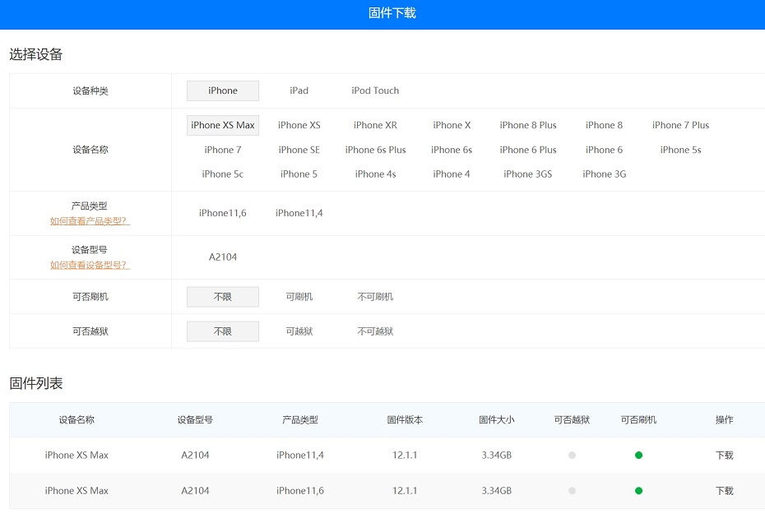Select device model A2104 filter
The image size is (765, 532).
pos(222,257)
